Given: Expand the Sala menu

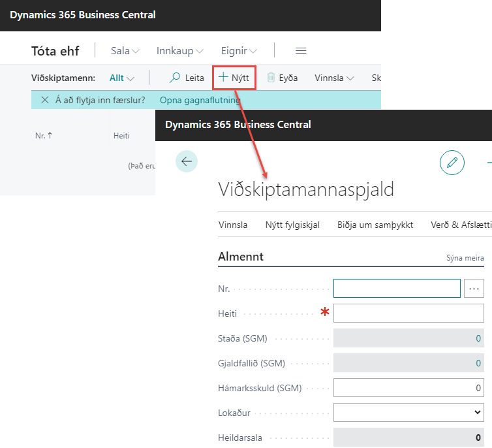Looking at the screenshot, I should pos(125,51).
